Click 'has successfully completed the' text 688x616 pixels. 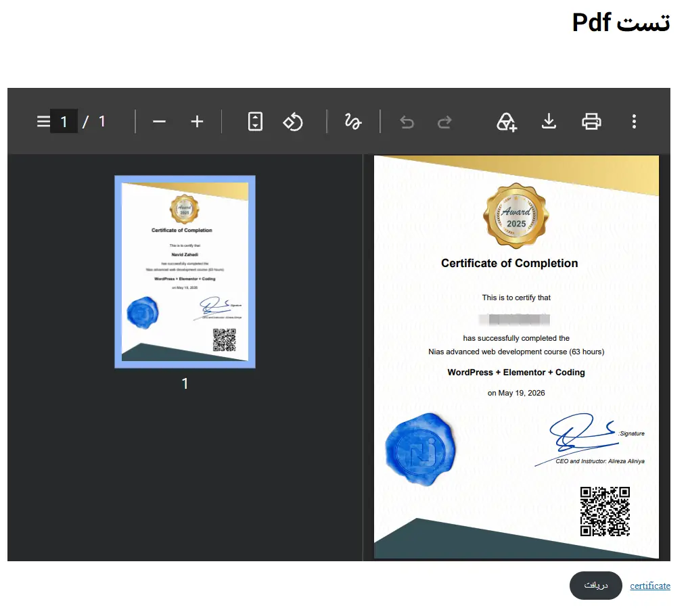(516, 338)
